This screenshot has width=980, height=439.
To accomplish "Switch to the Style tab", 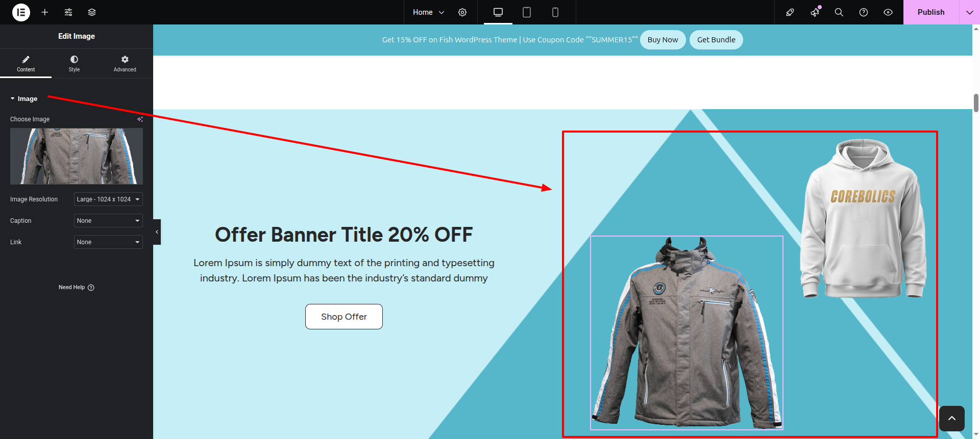I will (x=74, y=63).
